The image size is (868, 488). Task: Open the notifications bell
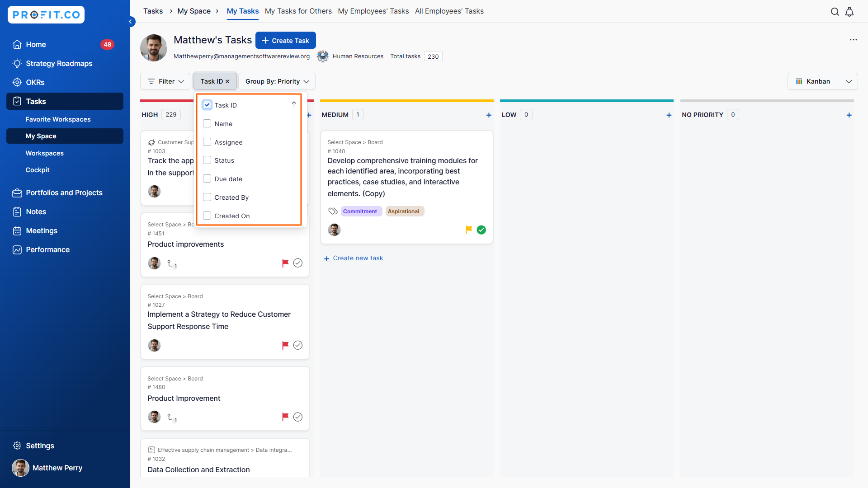[x=849, y=12]
